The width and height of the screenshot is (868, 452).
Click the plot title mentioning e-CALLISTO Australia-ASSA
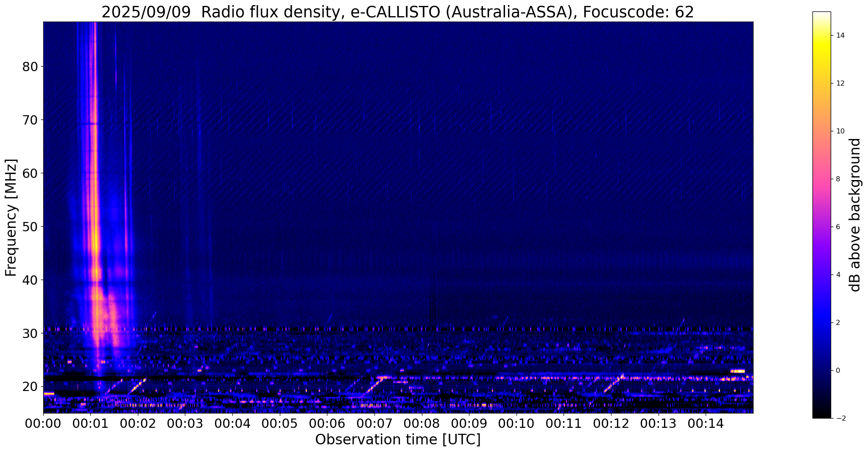(x=398, y=12)
